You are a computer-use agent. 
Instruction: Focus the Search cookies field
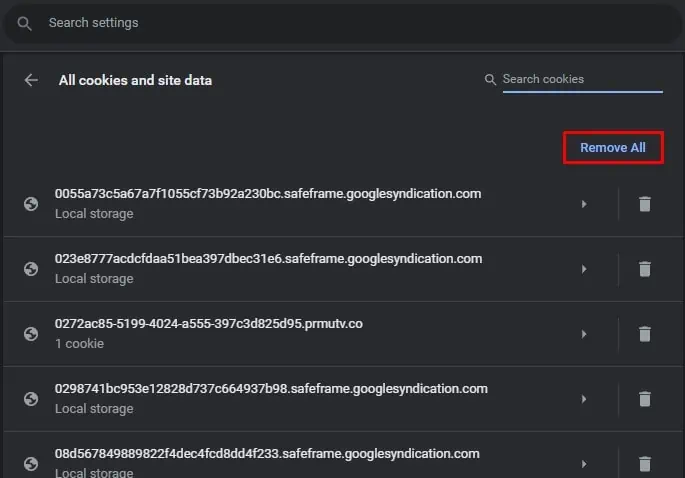(582, 79)
